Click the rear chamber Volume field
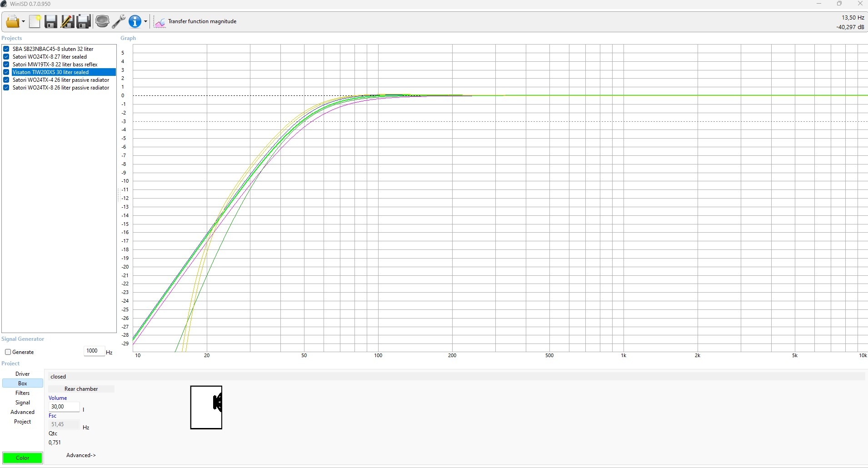868x468 pixels. [64, 407]
